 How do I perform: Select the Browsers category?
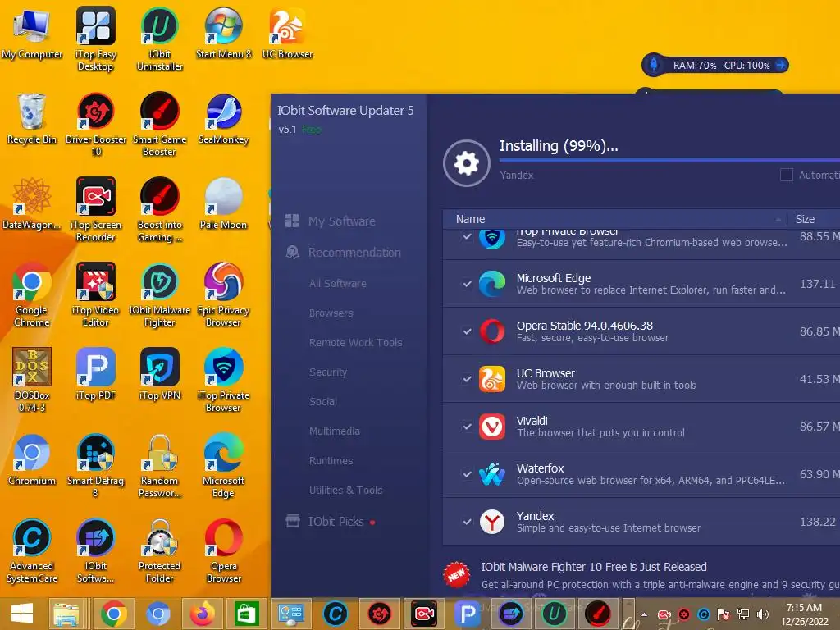pos(331,313)
